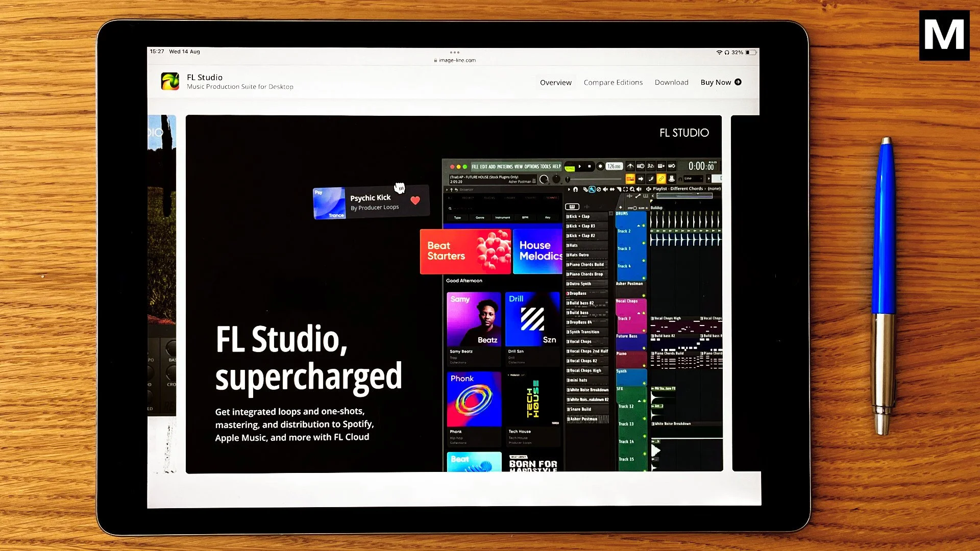Toggle the metronome icon next to tempo
This screenshot has width=980, height=551.
click(630, 166)
